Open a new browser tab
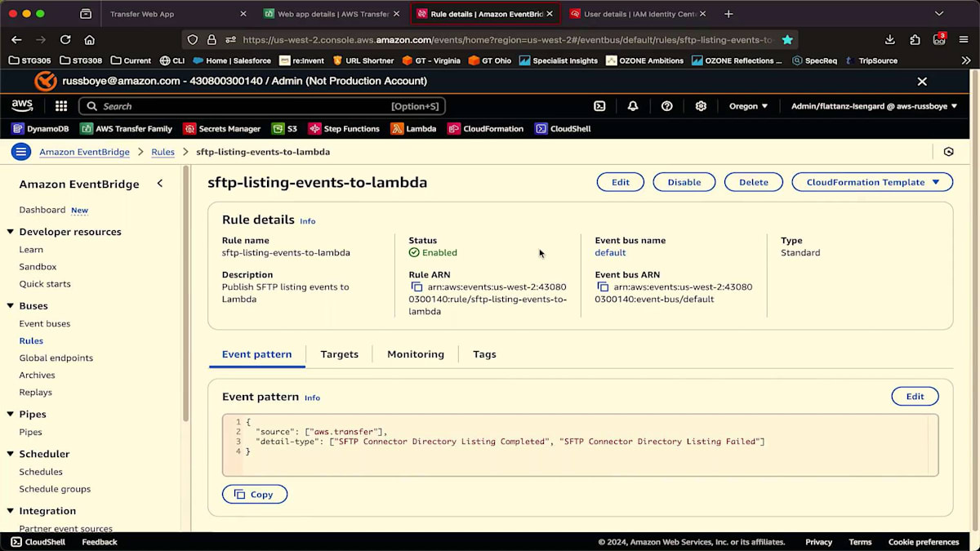 (x=728, y=14)
